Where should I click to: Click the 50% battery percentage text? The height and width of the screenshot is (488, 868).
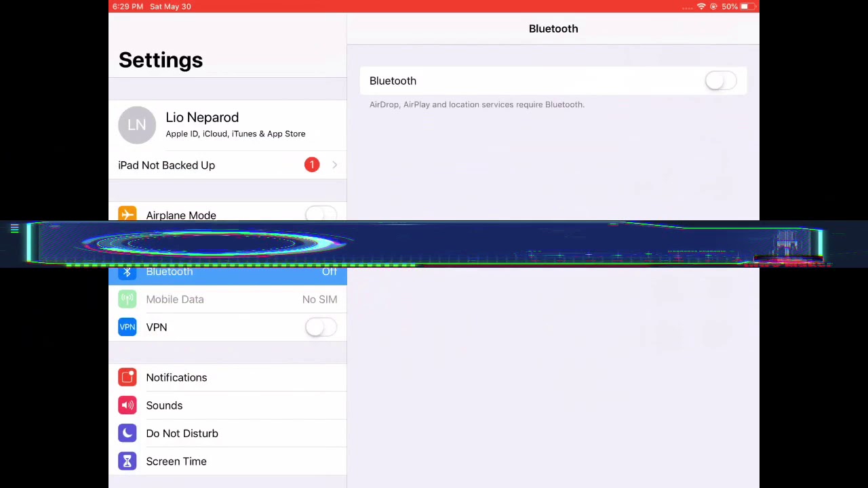730,6
